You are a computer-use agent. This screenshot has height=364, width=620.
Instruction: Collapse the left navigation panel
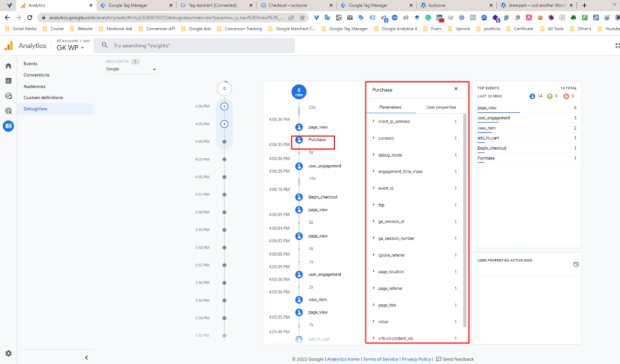point(86,358)
